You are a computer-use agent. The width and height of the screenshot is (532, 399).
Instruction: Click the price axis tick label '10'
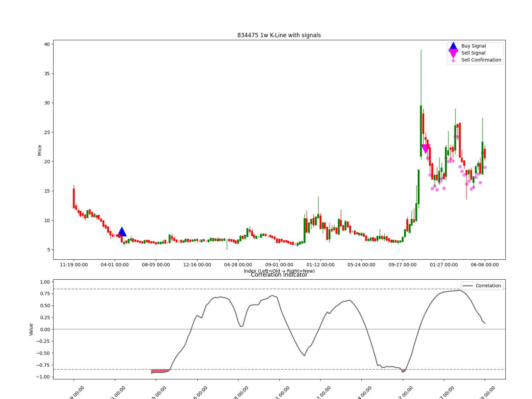(47, 220)
